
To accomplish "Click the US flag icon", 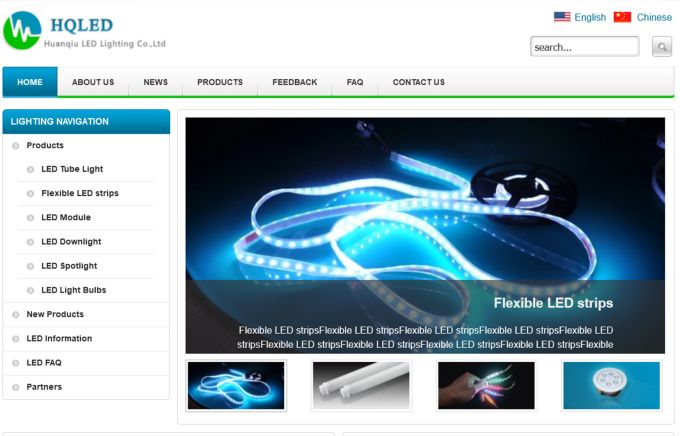I will pos(562,17).
